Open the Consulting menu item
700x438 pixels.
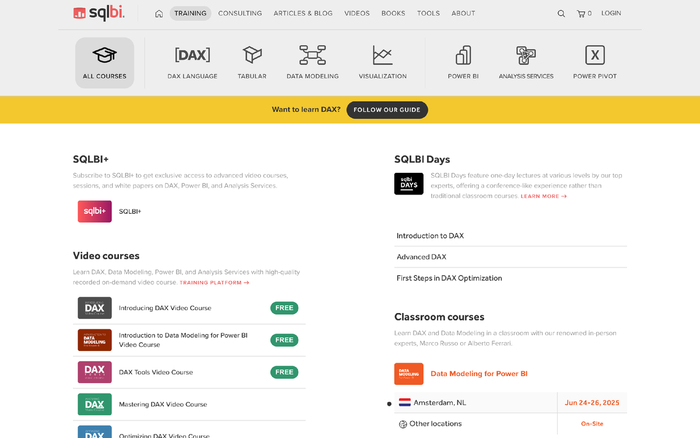pos(240,14)
